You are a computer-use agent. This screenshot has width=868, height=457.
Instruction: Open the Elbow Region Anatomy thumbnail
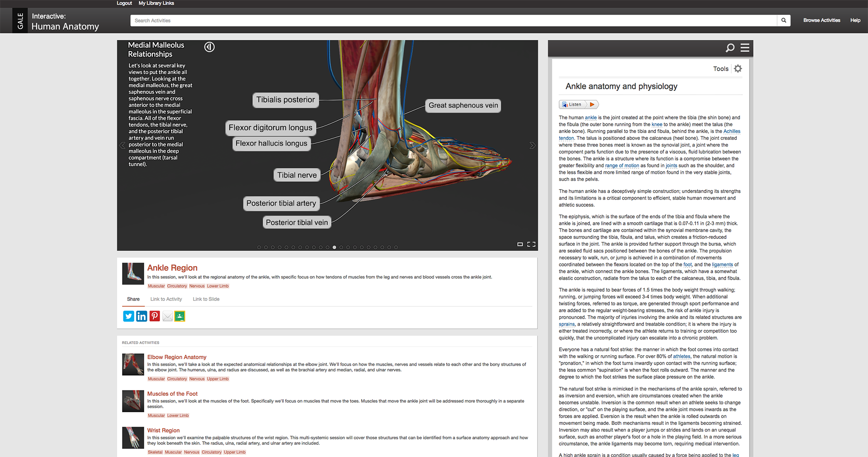(133, 364)
